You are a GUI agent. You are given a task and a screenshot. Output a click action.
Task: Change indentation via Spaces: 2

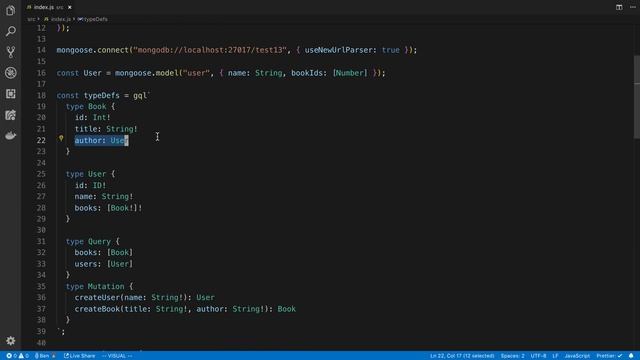[513, 356]
